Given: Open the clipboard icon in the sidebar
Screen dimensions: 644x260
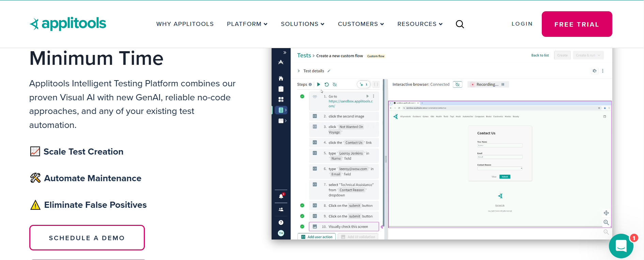Looking at the screenshot, I should tap(281, 89).
